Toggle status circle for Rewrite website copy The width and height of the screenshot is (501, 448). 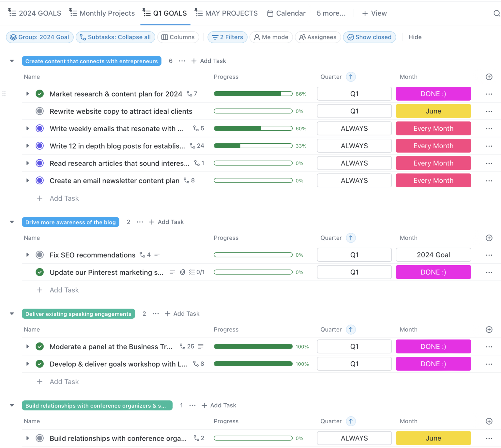click(x=40, y=111)
